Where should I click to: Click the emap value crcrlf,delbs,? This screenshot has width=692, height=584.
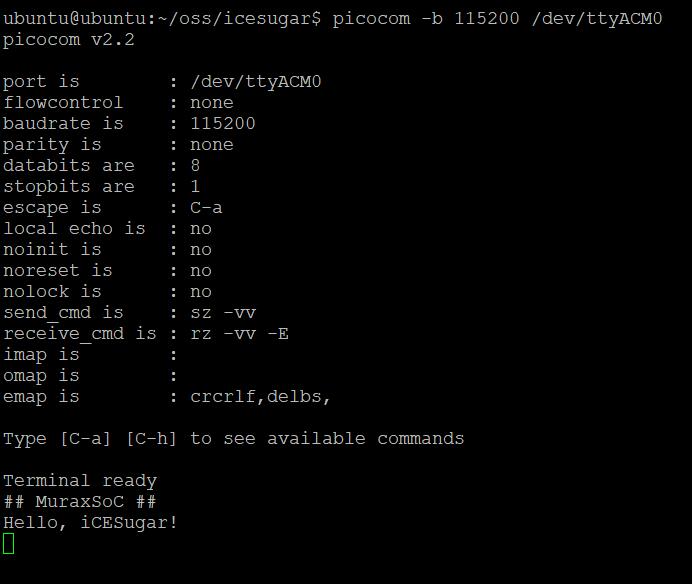pos(260,397)
